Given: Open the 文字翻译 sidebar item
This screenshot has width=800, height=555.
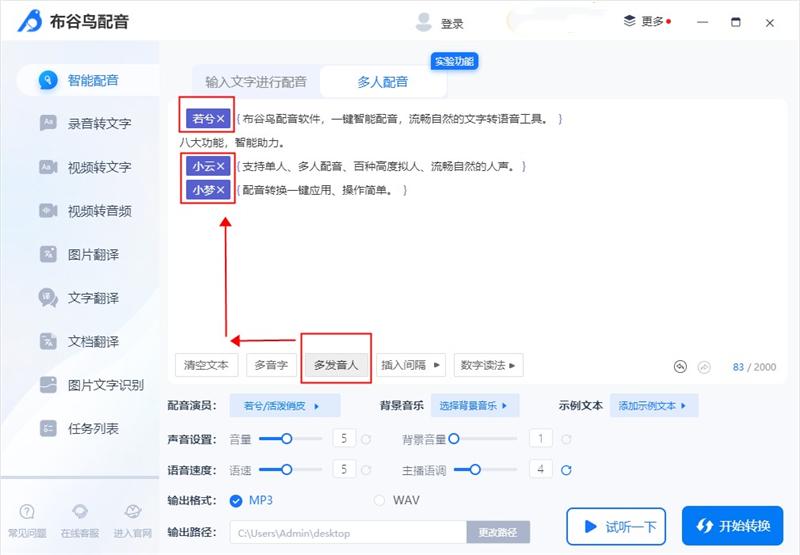Looking at the screenshot, I should click(80, 297).
